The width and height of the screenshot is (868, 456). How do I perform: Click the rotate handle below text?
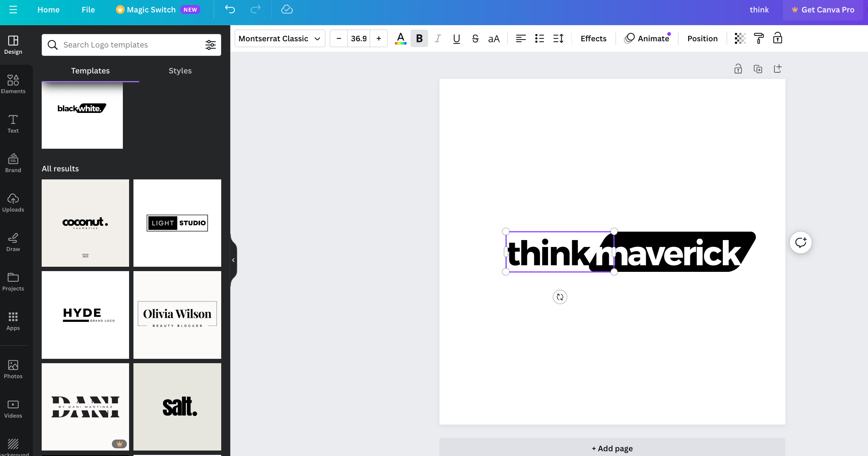(560, 297)
